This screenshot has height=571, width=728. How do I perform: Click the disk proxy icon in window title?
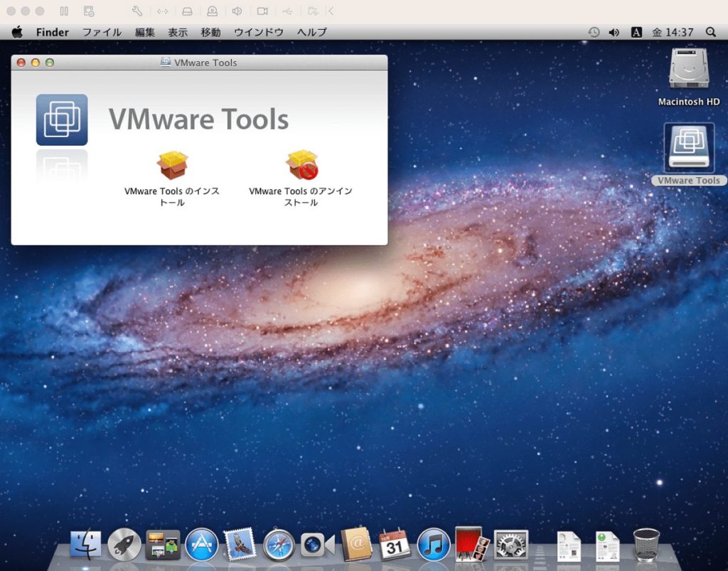[x=165, y=62]
